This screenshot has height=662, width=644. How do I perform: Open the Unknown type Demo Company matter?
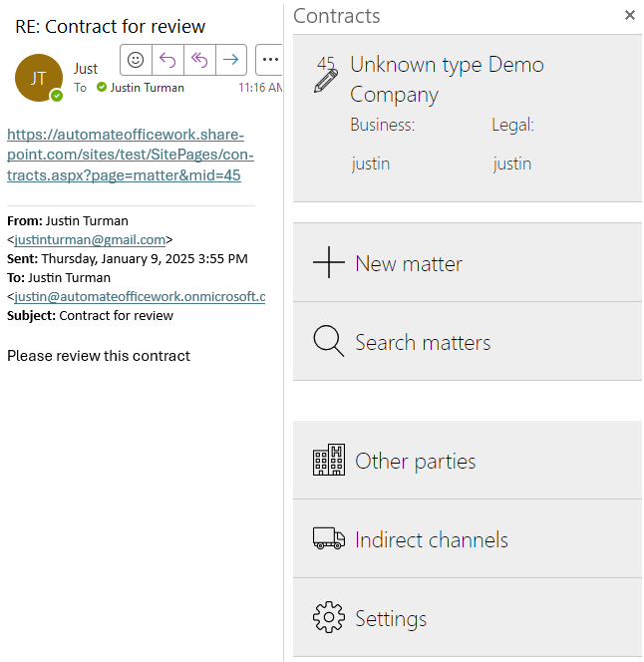click(x=447, y=80)
